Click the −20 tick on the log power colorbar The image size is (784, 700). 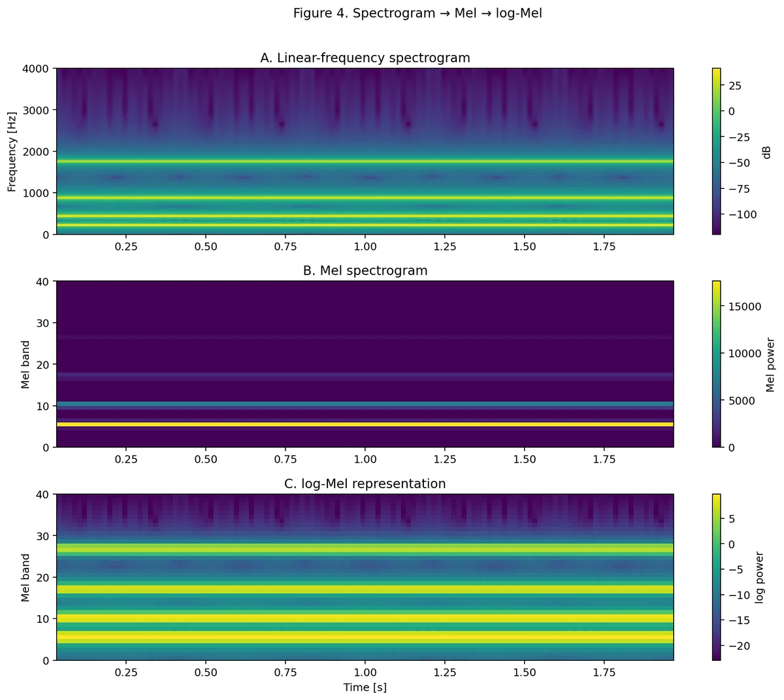click(x=739, y=646)
